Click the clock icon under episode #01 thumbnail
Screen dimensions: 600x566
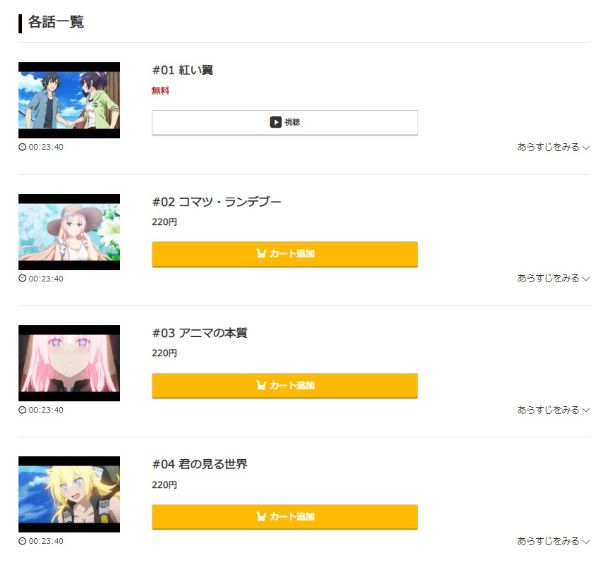[x=22, y=147]
